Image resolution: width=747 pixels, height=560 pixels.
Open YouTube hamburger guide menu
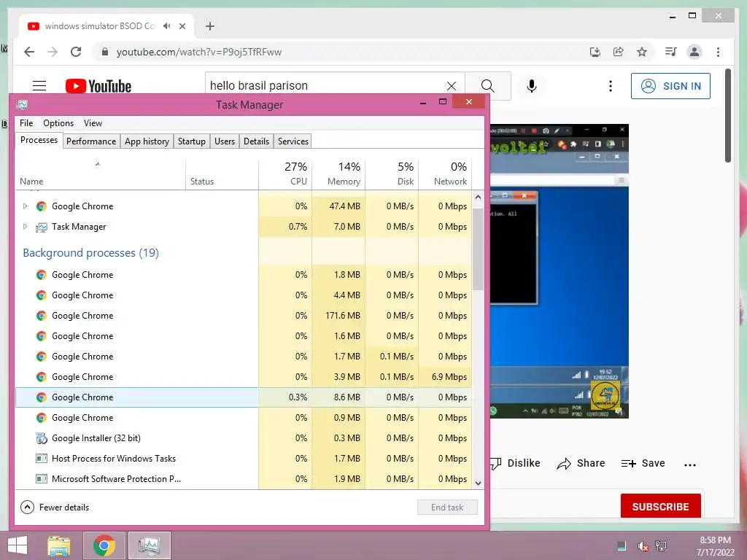[x=39, y=86]
